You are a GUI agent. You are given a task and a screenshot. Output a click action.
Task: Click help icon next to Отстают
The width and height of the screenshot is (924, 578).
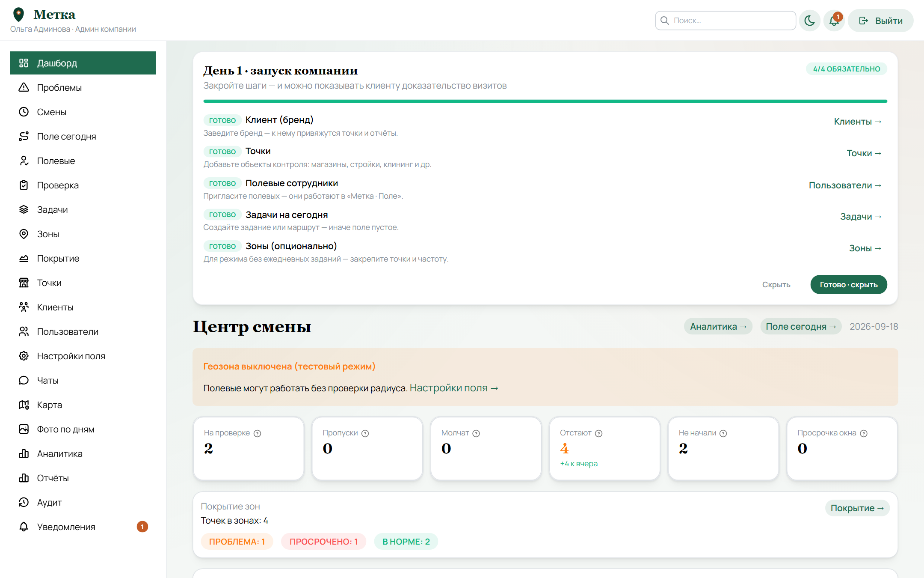point(599,433)
